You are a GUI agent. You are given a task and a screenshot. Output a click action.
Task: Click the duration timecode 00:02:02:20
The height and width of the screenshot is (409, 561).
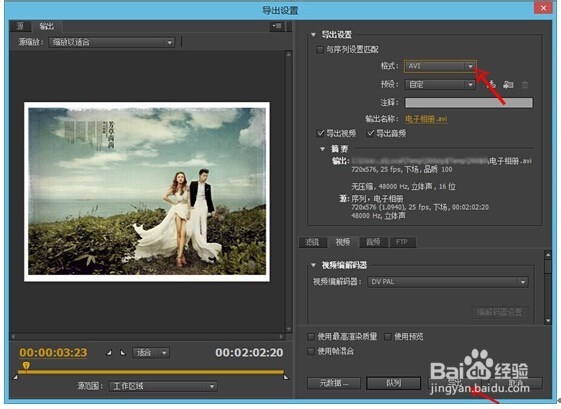[249, 353]
